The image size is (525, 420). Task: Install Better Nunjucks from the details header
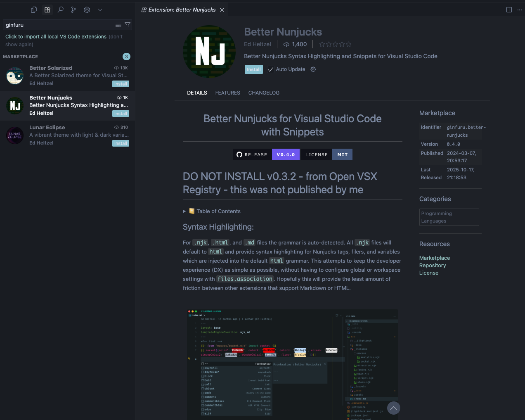tap(253, 69)
